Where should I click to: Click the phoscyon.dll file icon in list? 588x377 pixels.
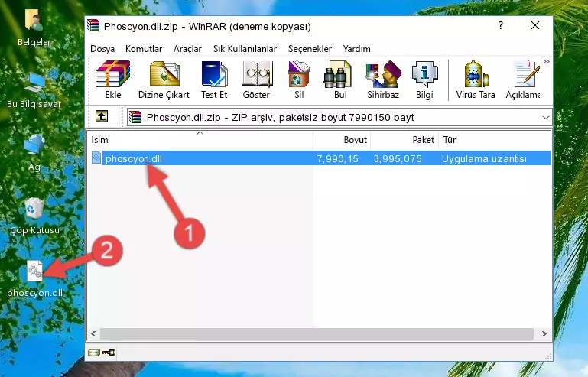[96, 158]
